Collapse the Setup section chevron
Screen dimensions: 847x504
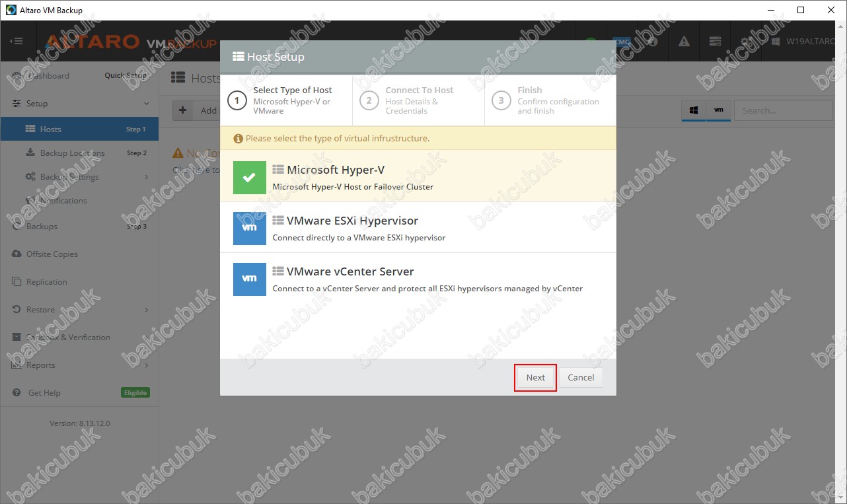click(x=147, y=104)
